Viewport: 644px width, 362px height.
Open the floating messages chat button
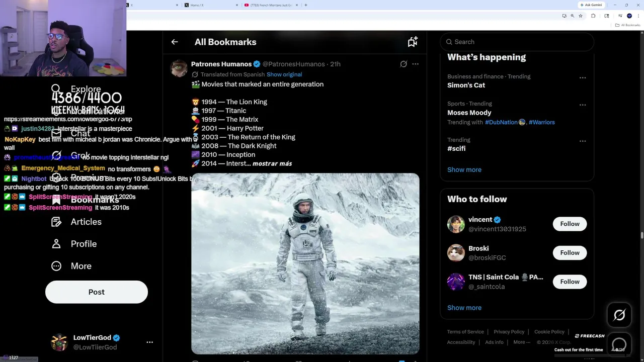619,344
